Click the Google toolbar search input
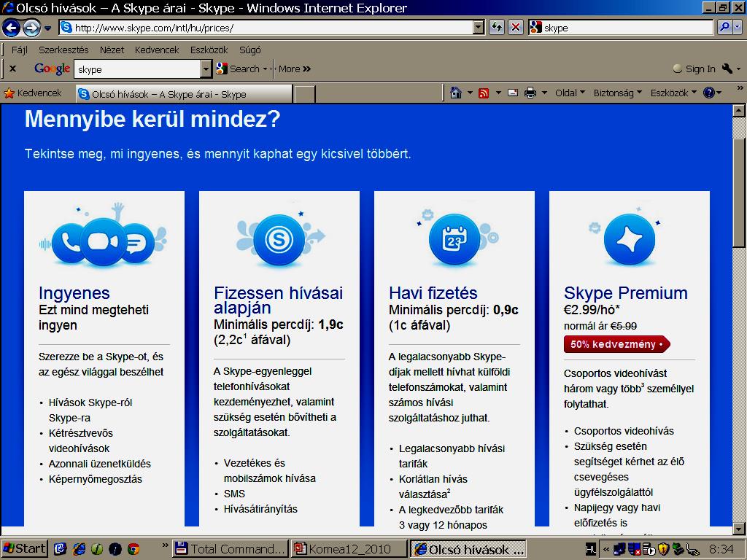This screenshot has width=747, height=560. (138, 69)
